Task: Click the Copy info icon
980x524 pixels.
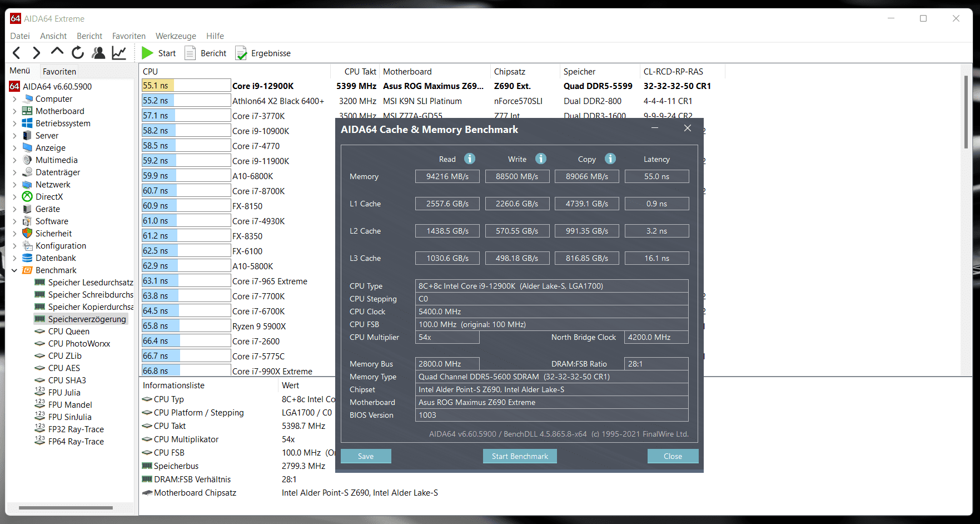Action: [610, 159]
